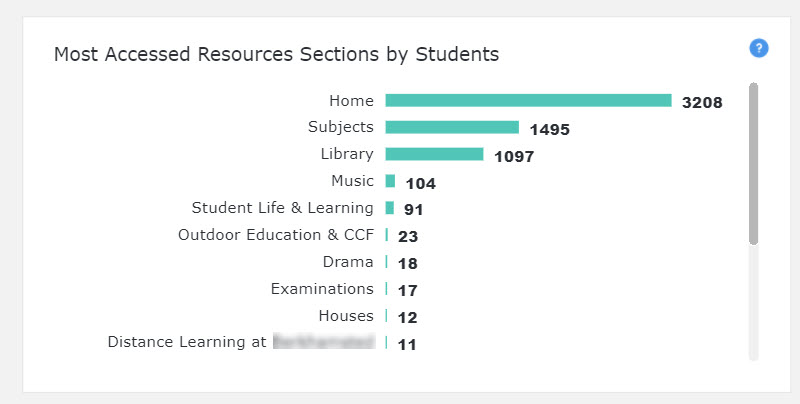Image resolution: width=800 pixels, height=404 pixels.
Task: Click the blue help question mark icon
Action: pos(758,48)
